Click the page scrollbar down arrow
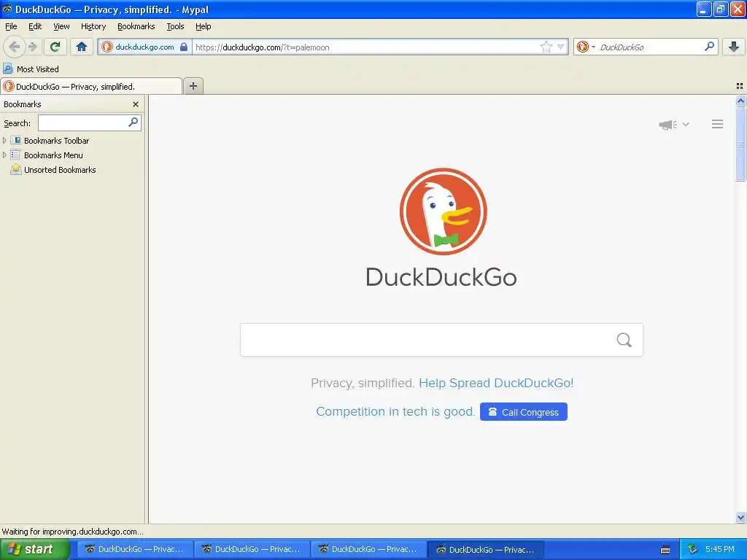Viewport: 747px width, 560px height. (x=740, y=517)
